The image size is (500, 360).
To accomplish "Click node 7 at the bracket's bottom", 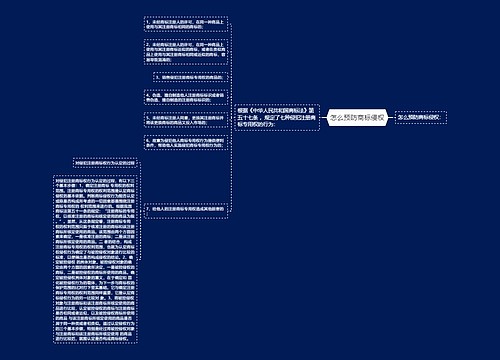I will [186, 211].
